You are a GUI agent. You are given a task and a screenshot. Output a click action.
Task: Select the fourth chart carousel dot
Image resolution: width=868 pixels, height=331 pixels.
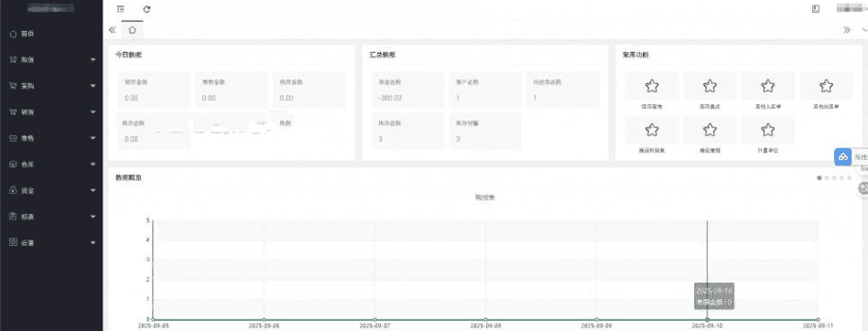(x=842, y=178)
